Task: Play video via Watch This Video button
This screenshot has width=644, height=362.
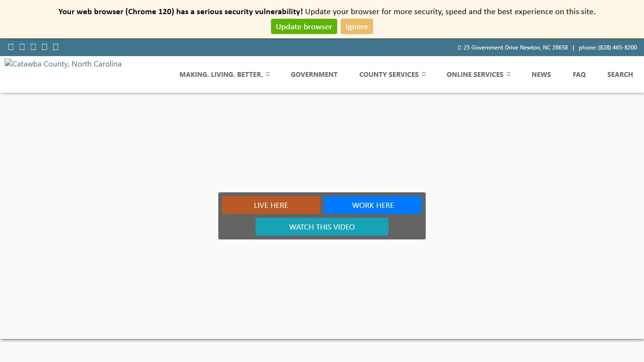Action: [x=322, y=227]
